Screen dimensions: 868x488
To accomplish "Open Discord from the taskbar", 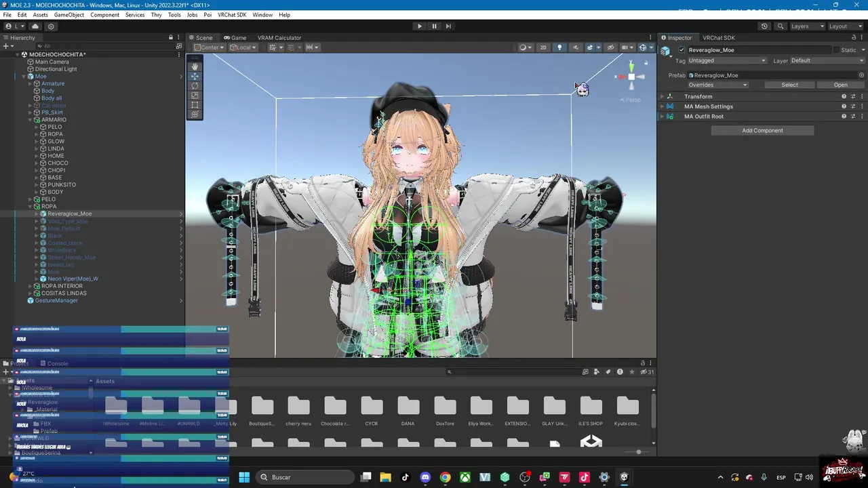I will [425, 477].
